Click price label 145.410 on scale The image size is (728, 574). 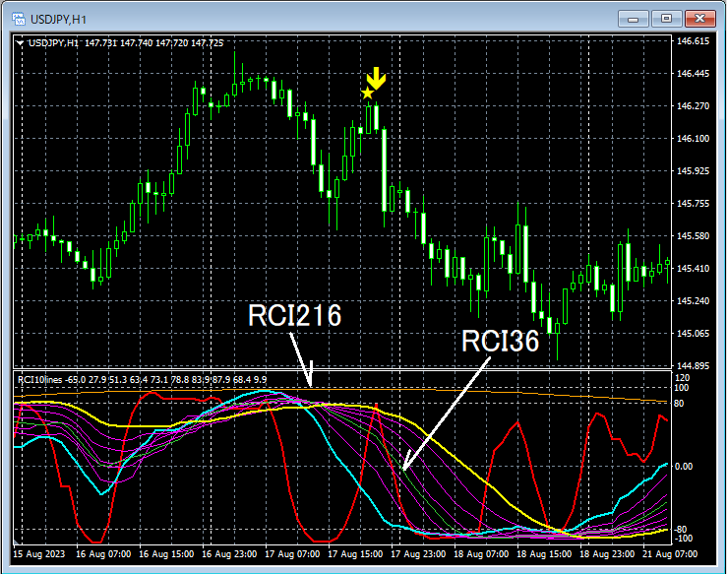pyautogui.click(x=693, y=269)
